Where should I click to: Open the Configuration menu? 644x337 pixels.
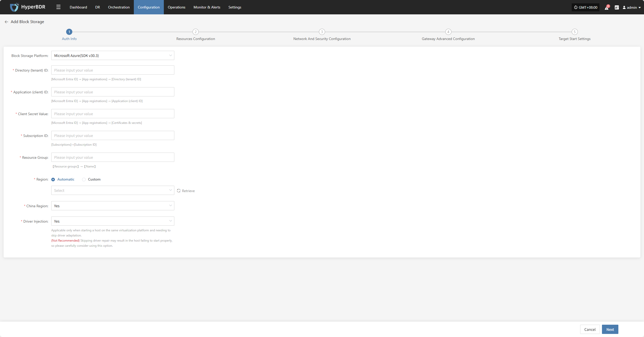coord(149,7)
